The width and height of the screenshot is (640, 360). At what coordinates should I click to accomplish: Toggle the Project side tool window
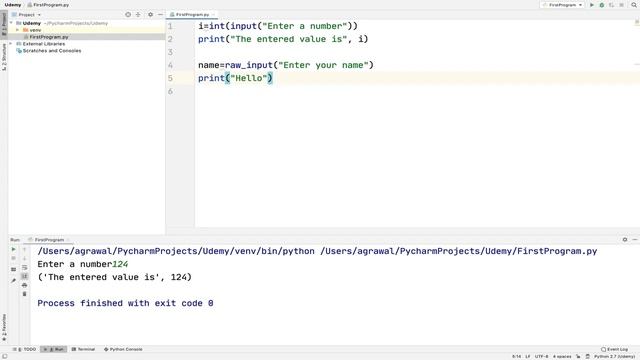tap(4, 24)
